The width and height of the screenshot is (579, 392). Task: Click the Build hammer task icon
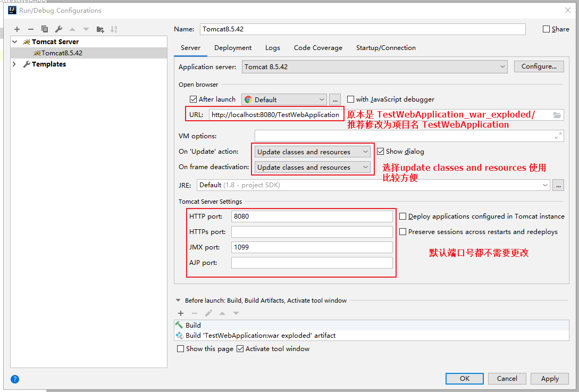180,325
